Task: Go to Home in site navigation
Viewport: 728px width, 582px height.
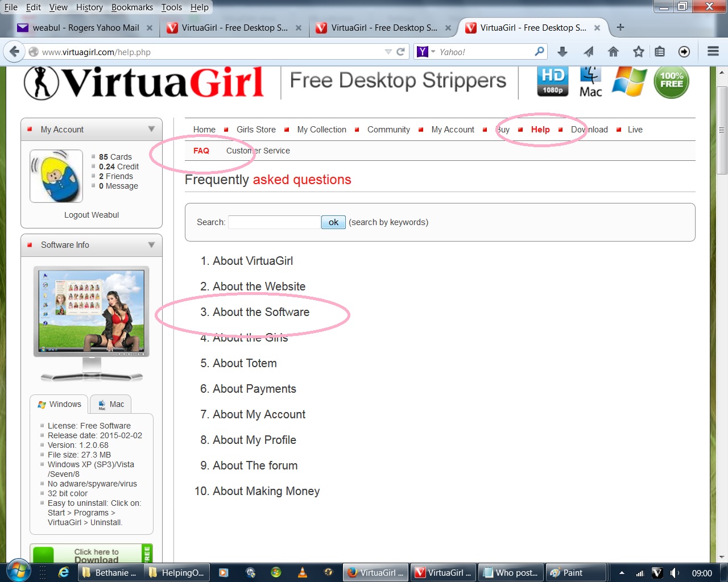Action: pyautogui.click(x=204, y=130)
